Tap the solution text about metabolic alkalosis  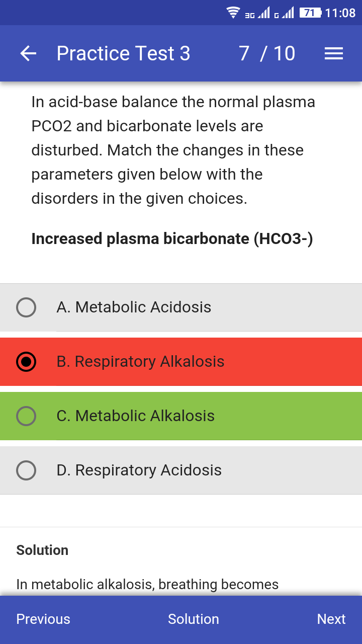[147, 584]
